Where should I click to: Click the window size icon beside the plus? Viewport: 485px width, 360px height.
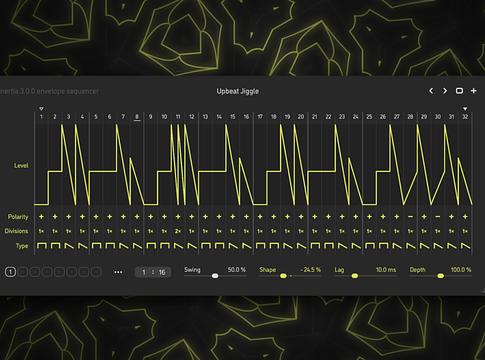pyautogui.click(x=459, y=91)
